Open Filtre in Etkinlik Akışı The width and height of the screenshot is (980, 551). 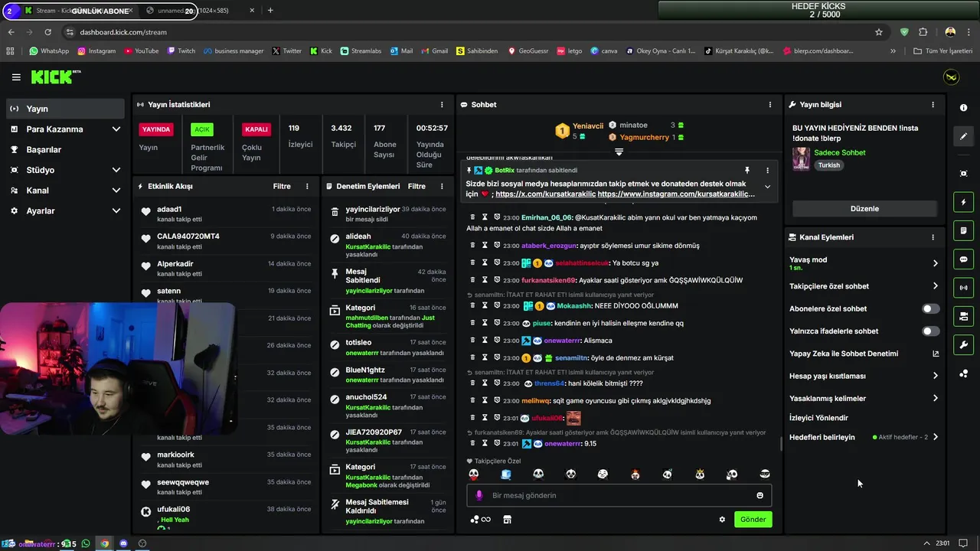coord(282,186)
